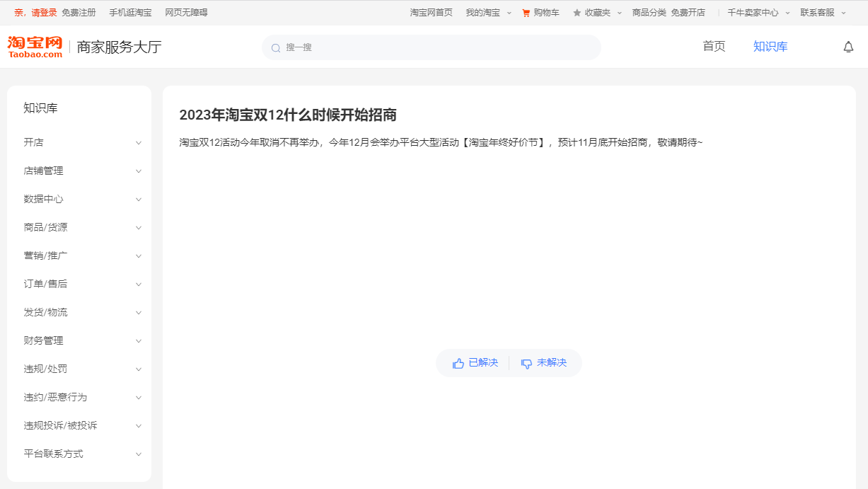The height and width of the screenshot is (489, 868).
Task: Click the magnifier icon in search bar
Action: tap(276, 48)
